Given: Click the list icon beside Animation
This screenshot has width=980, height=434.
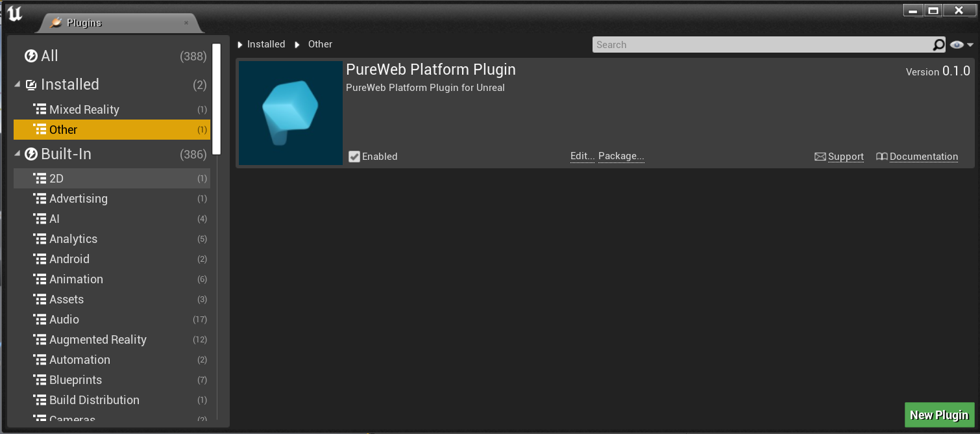Looking at the screenshot, I should point(40,279).
